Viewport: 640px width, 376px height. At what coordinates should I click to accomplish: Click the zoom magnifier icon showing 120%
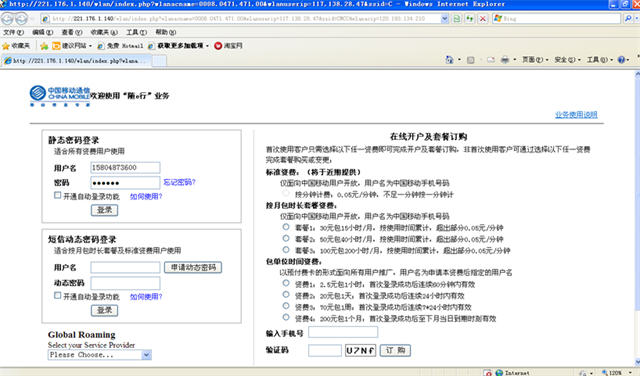coord(605,372)
